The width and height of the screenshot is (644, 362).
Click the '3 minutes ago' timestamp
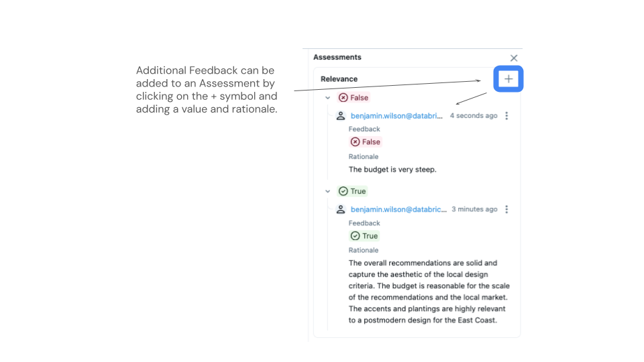coord(474,209)
